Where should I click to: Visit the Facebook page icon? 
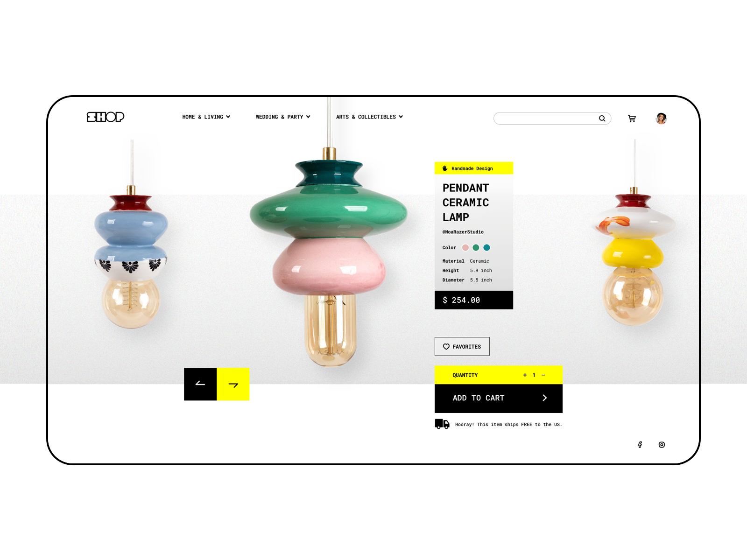coord(640,445)
